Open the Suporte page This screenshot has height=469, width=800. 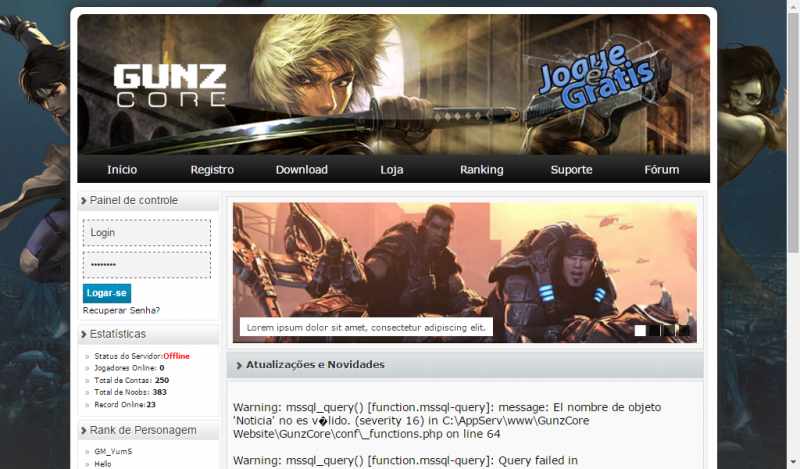(571, 169)
